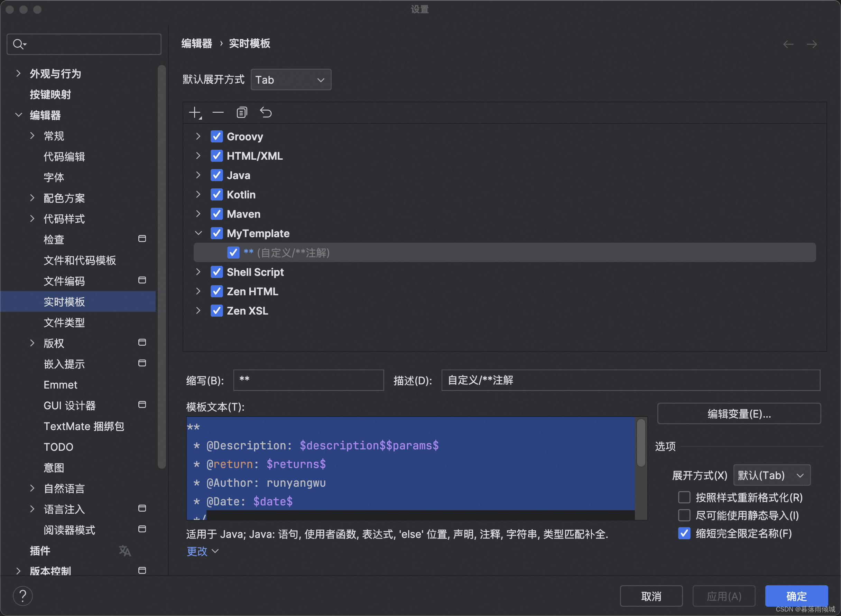Collapse the 编辑器 settings section

coord(18,115)
